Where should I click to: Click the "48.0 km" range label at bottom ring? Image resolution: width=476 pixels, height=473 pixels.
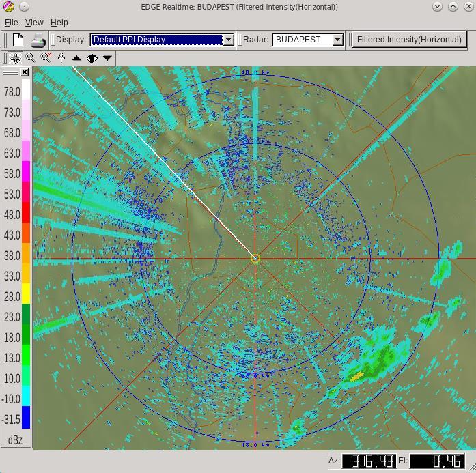tap(255, 445)
